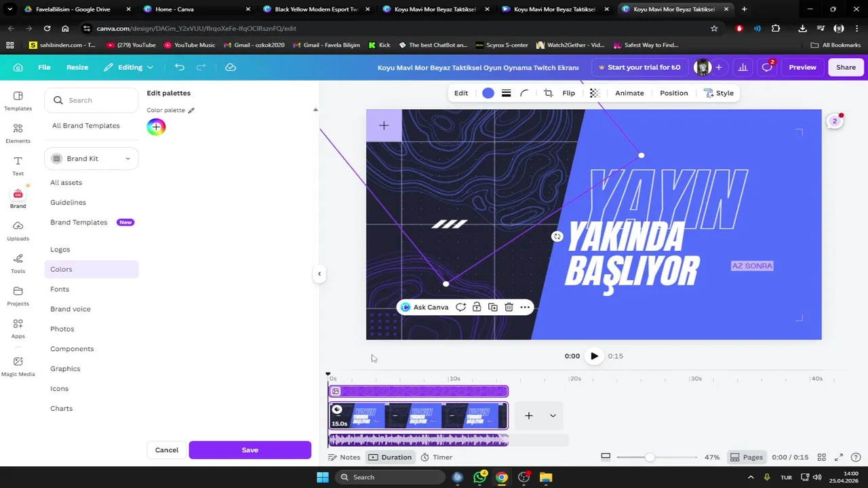This screenshot has height=488, width=868.
Task: Open the Tools sidebar panel
Action: coord(18,263)
